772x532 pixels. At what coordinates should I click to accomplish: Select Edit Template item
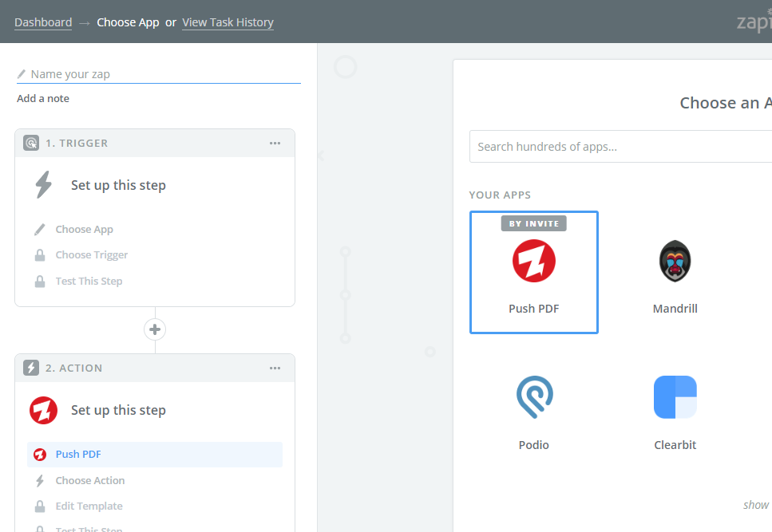click(x=89, y=506)
